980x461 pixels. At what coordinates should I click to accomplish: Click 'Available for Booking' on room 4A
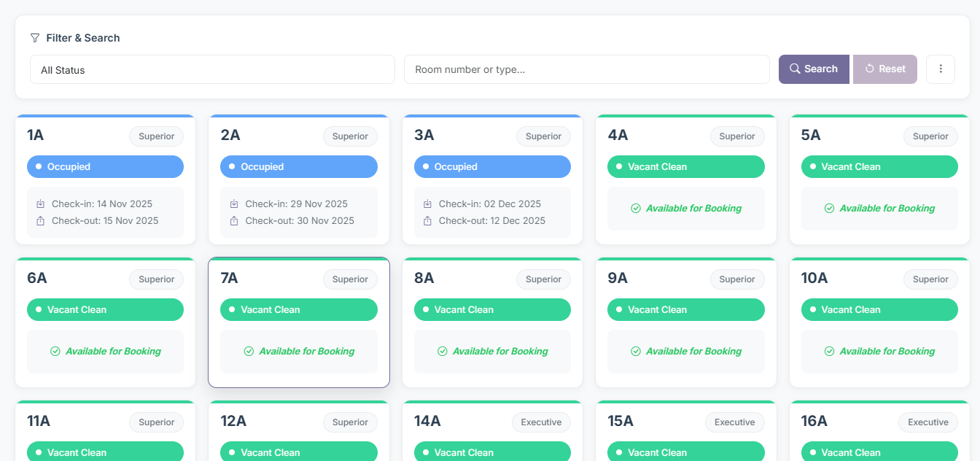(x=693, y=209)
